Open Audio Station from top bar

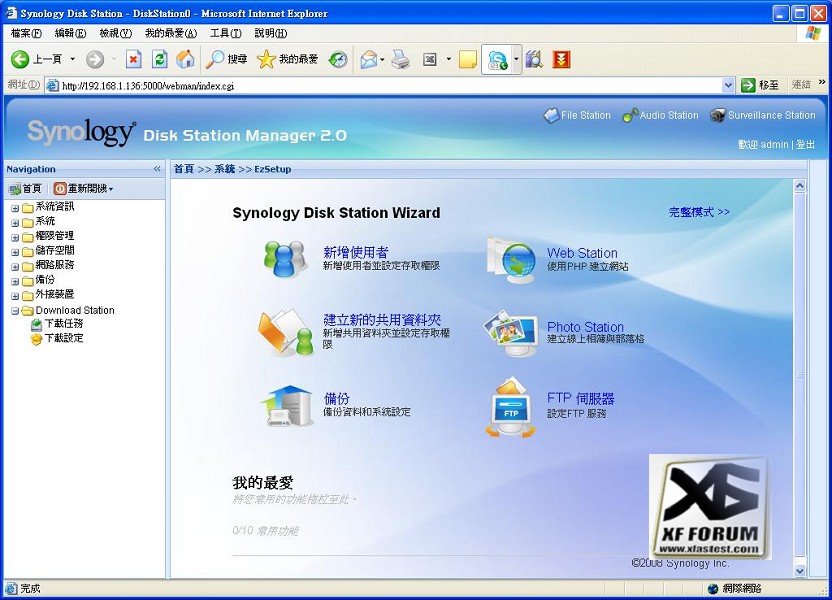point(661,115)
